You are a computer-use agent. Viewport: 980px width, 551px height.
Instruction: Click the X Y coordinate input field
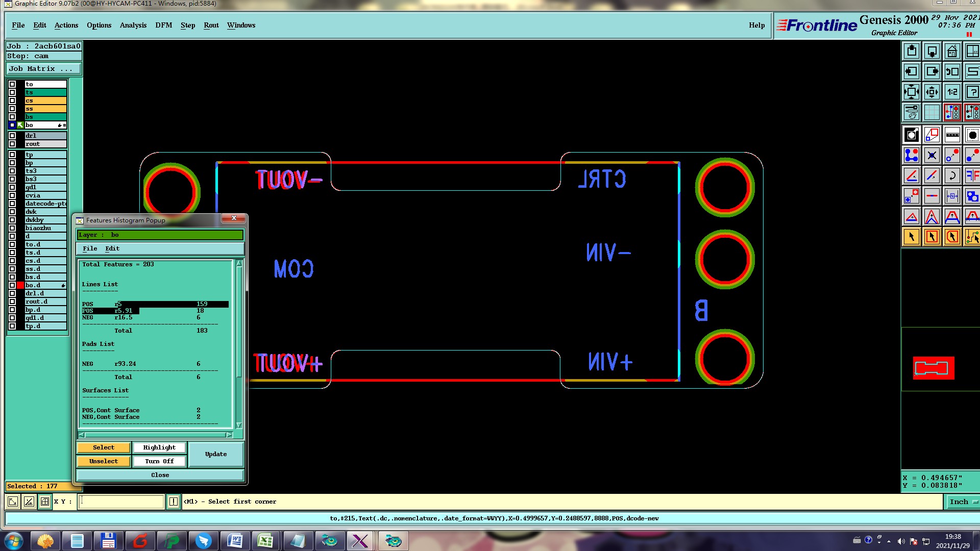(121, 502)
